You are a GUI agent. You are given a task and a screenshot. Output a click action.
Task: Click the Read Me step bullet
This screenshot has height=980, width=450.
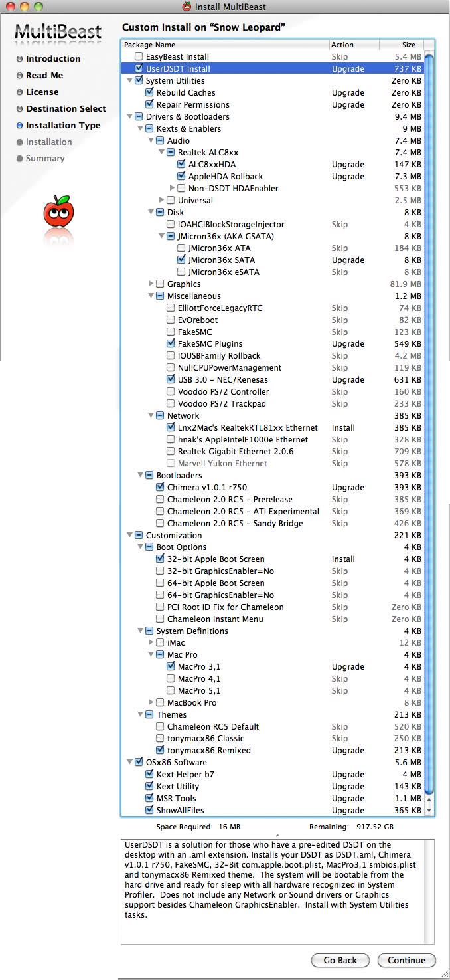[x=19, y=76]
